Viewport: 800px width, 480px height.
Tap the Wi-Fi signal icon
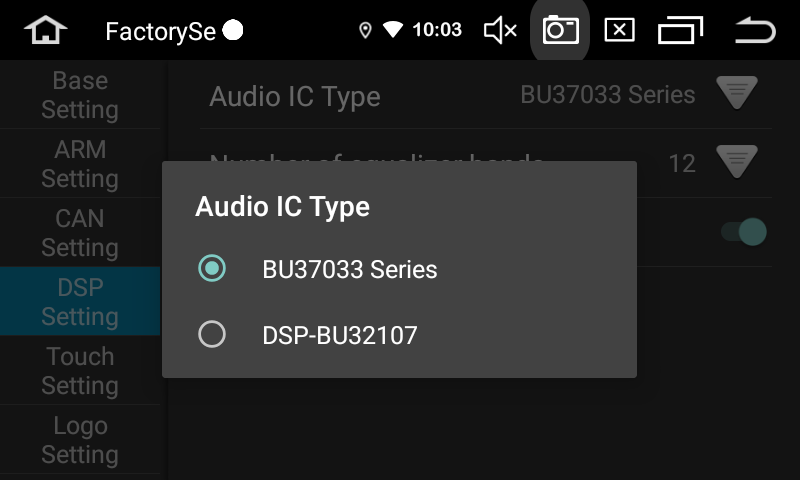click(x=392, y=31)
